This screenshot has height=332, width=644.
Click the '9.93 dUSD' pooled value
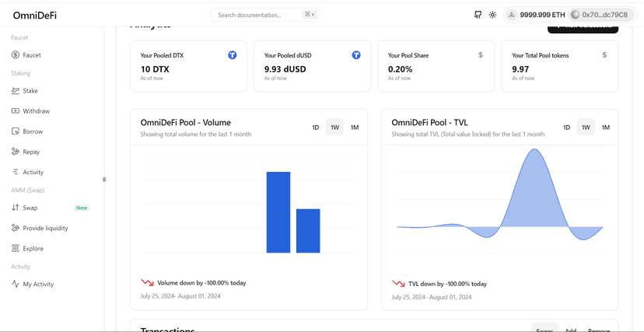[285, 69]
